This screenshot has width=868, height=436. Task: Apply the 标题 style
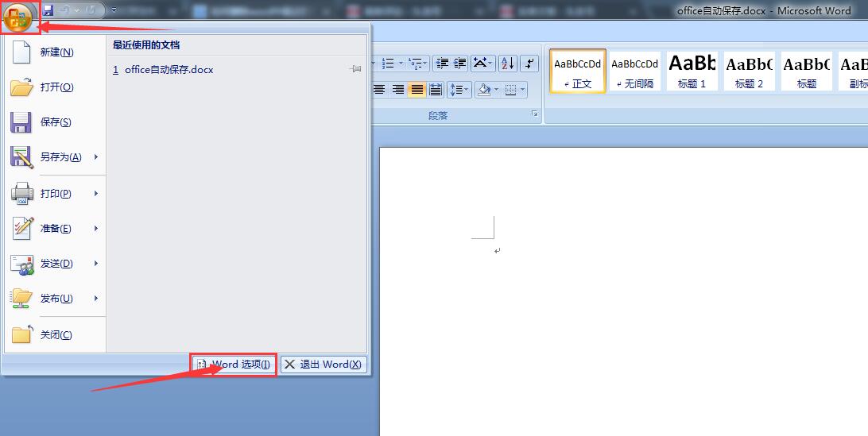click(807, 71)
